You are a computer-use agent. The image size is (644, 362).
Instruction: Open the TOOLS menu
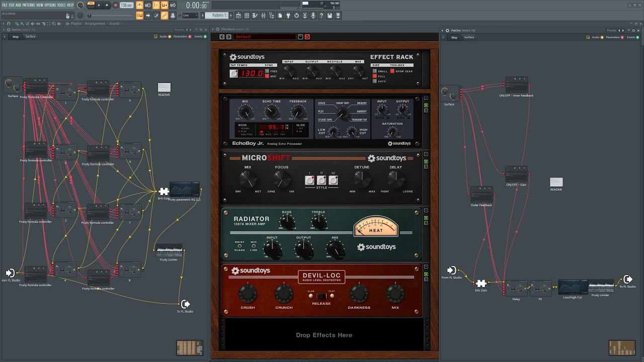pyautogui.click(x=61, y=5)
